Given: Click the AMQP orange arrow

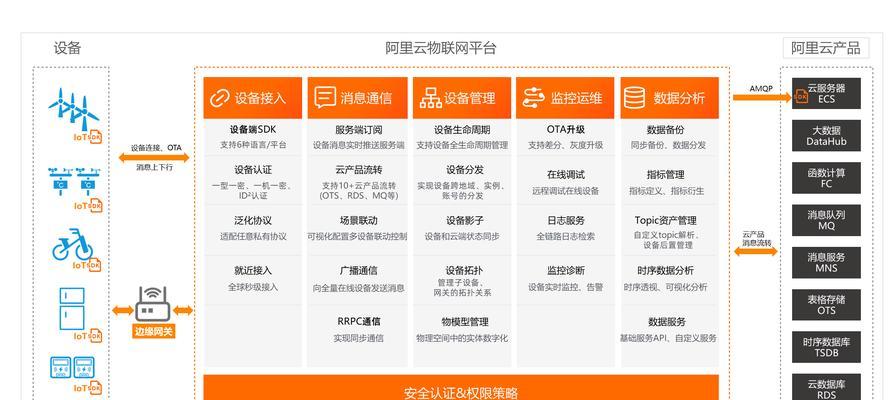Looking at the screenshot, I should coord(761,97).
